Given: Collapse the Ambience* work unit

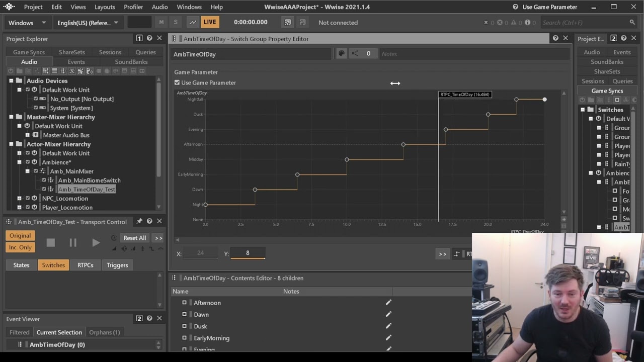Looking at the screenshot, I should (19, 162).
